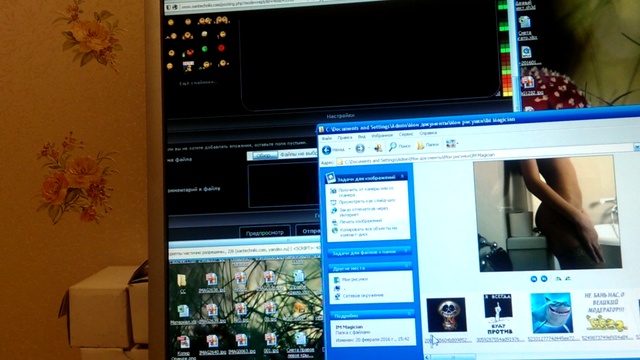The image size is (640, 360).
Task: Open the Сервис menu in Explorer
Action: coord(406,134)
